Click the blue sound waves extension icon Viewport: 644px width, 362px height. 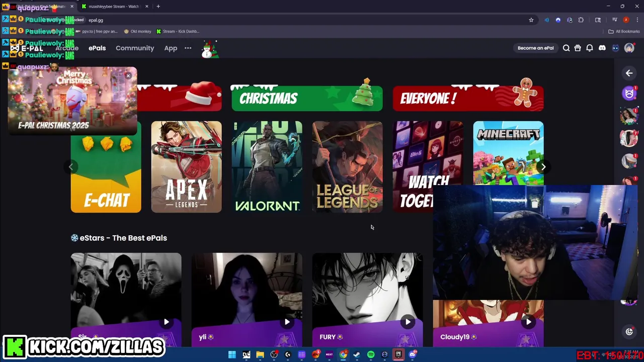[x=547, y=20]
